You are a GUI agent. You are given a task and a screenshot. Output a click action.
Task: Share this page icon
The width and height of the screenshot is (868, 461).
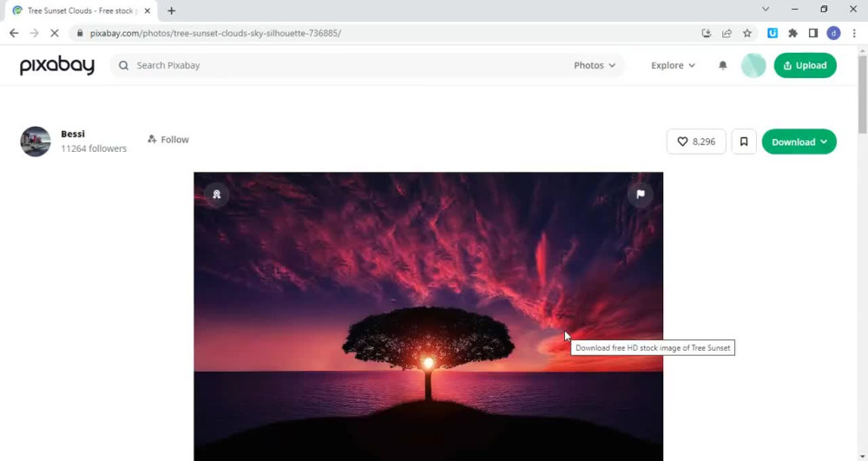click(727, 33)
